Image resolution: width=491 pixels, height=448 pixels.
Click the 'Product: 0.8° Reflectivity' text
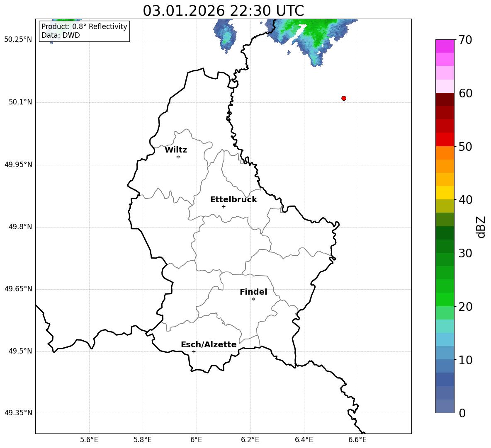click(x=84, y=26)
